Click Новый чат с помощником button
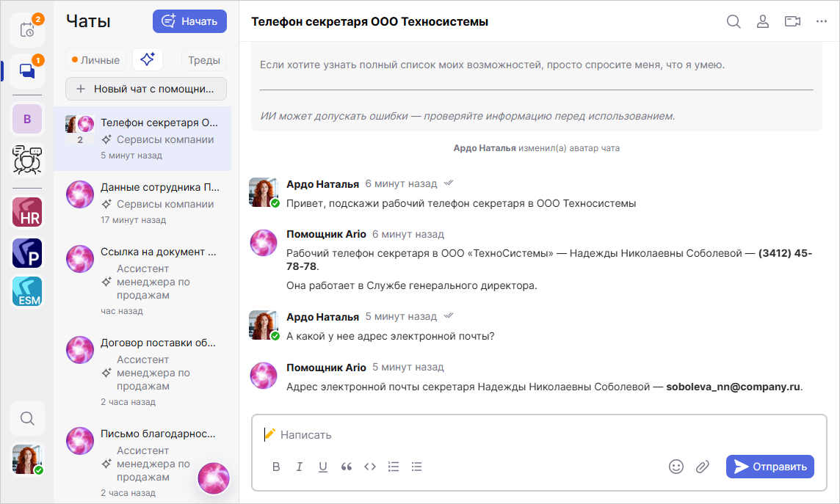 click(146, 89)
